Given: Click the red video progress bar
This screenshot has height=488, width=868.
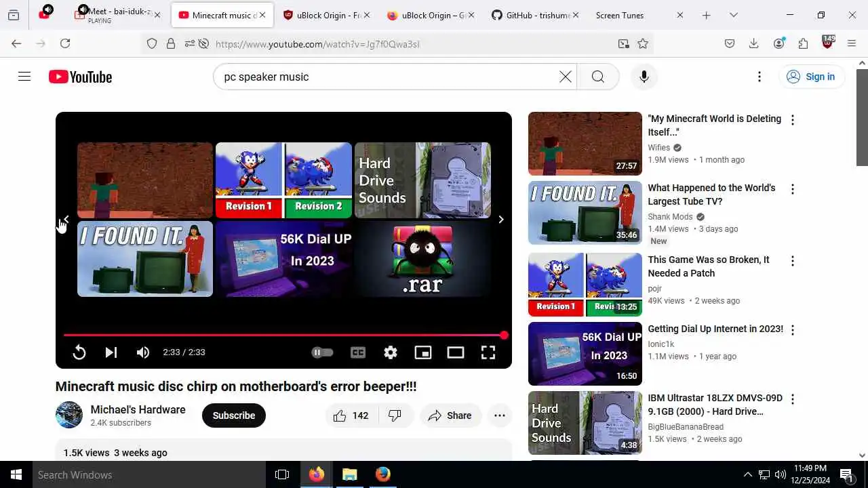Looking at the screenshot, I should pos(283,335).
